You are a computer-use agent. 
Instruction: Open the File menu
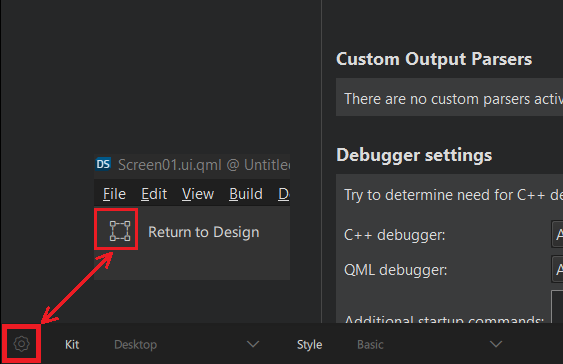114,194
